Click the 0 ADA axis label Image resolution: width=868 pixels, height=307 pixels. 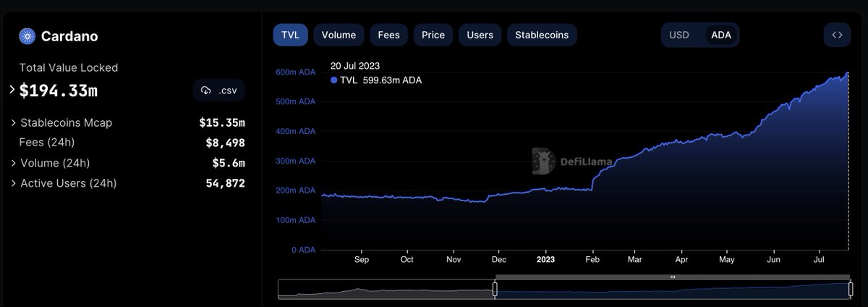pyautogui.click(x=303, y=249)
